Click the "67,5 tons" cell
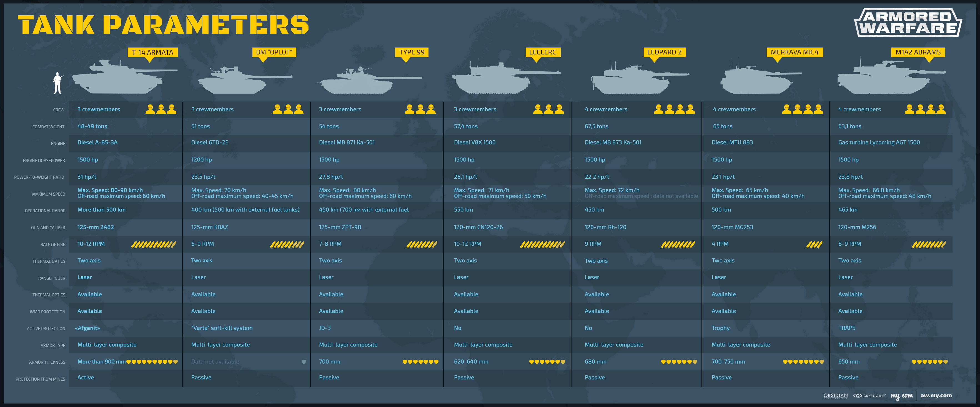The height and width of the screenshot is (407, 980). (596, 126)
